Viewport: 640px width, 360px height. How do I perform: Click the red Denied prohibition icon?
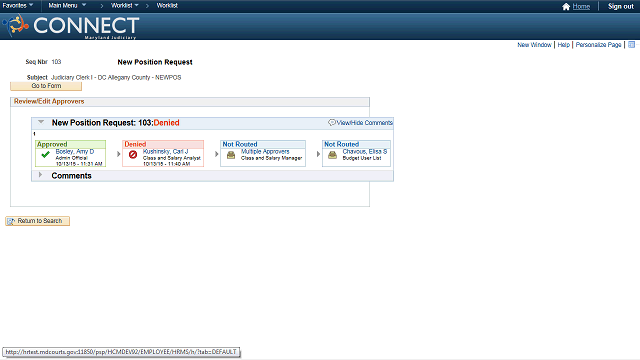(x=133, y=154)
